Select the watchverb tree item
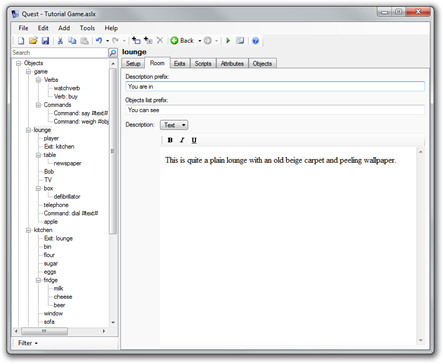The width and height of the screenshot is (443, 364). [67, 88]
